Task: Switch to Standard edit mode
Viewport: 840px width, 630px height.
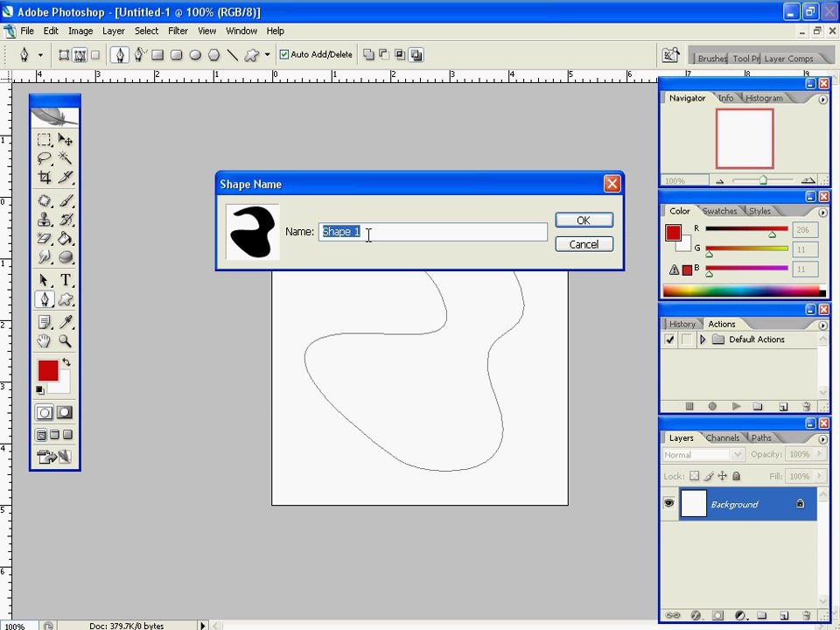Action: coord(45,412)
